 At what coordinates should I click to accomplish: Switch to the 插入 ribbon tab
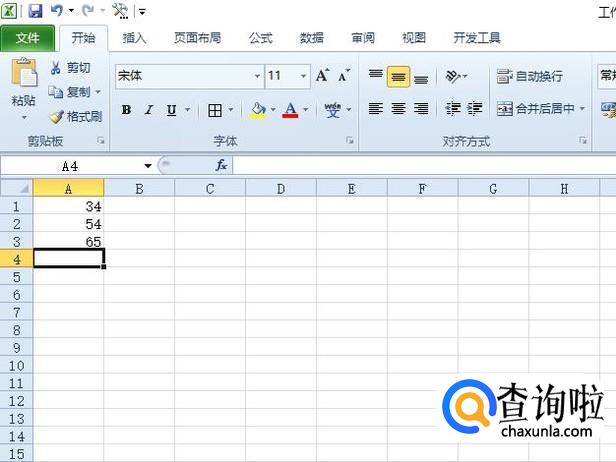pos(134,38)
